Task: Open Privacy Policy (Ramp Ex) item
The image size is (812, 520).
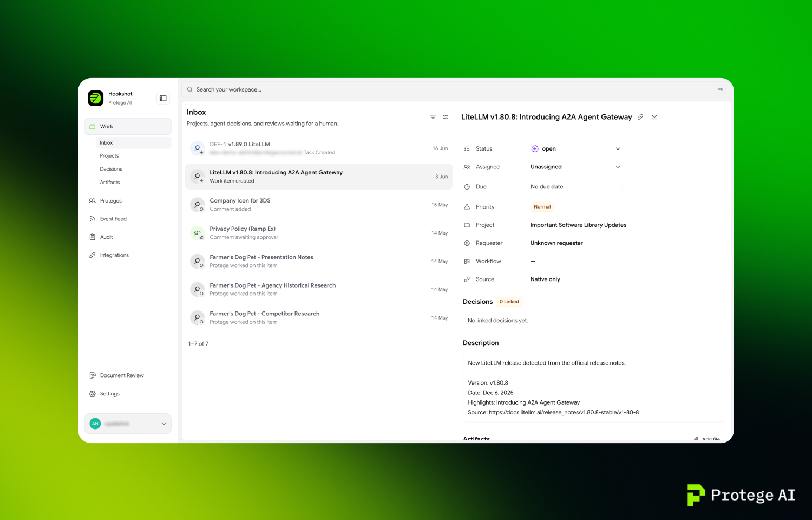Action: [x=319, y=233]
